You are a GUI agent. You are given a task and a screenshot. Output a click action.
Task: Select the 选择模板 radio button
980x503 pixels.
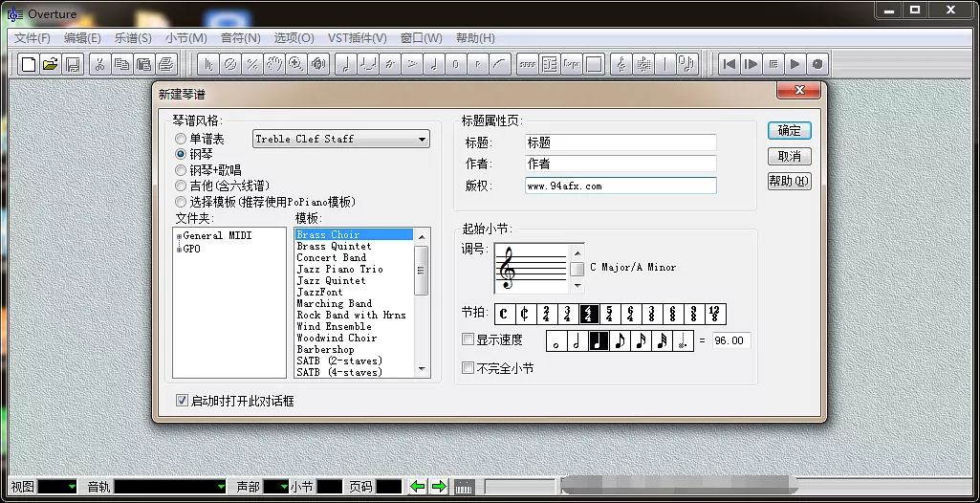pyautogui.click(x=181, y=202)
